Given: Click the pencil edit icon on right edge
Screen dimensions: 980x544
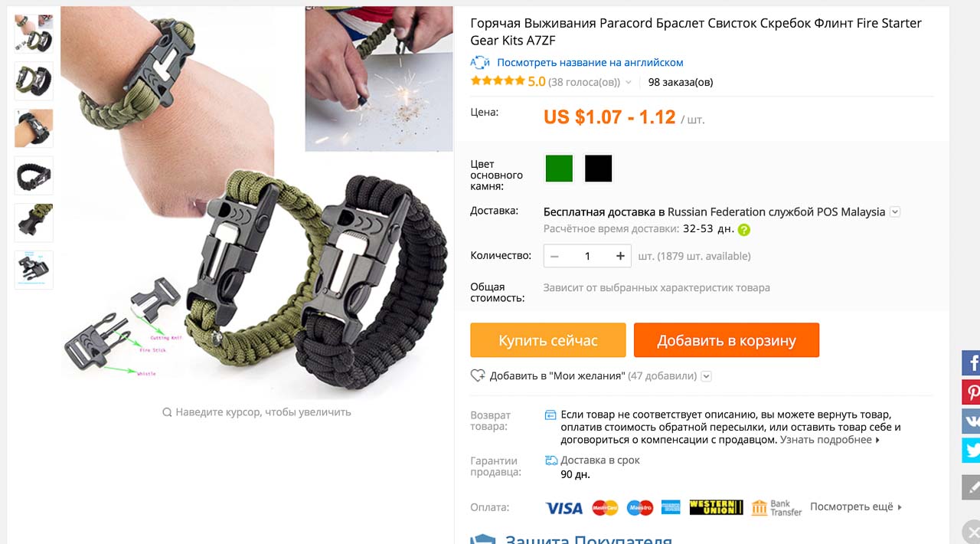Looking at the screenshot, I should click(972, 487).
